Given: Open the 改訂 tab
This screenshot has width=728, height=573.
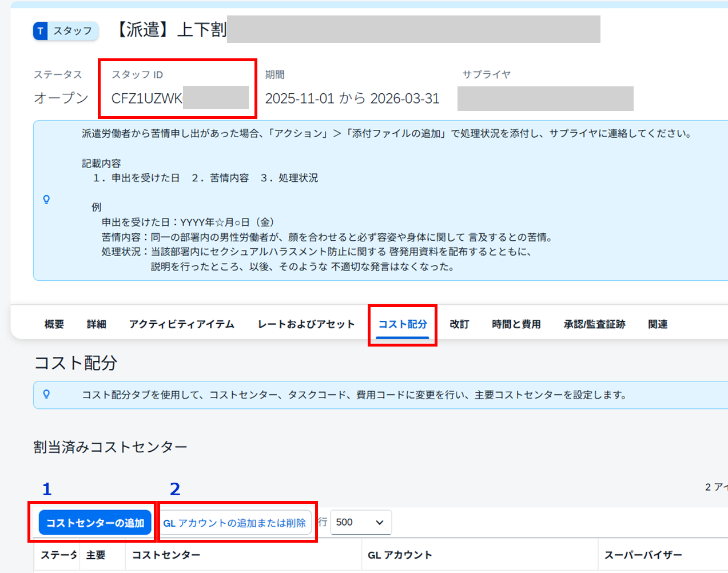Looking at the screenshot, I should [459, 324].
